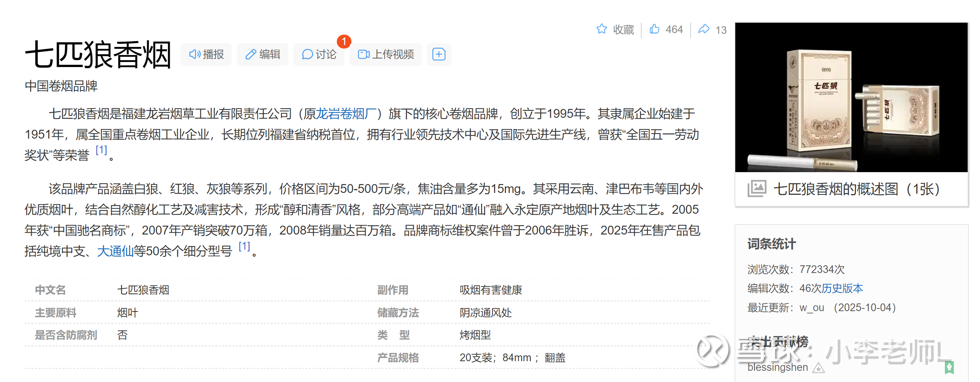Click the 否 value
Screen dimensions: 980x382
[x=123, y=335]
